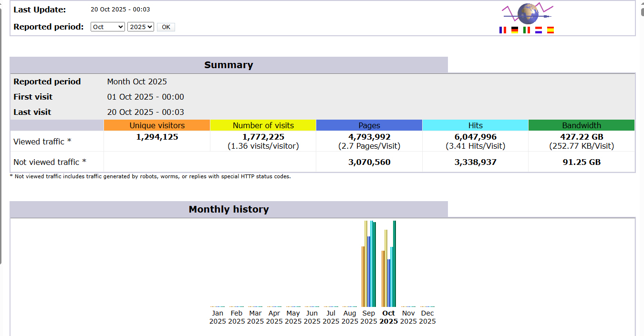Image resolution: width=644 pixels, height=336 pixels.
Task: Click the Summary section heading
Action: point(229,65)
